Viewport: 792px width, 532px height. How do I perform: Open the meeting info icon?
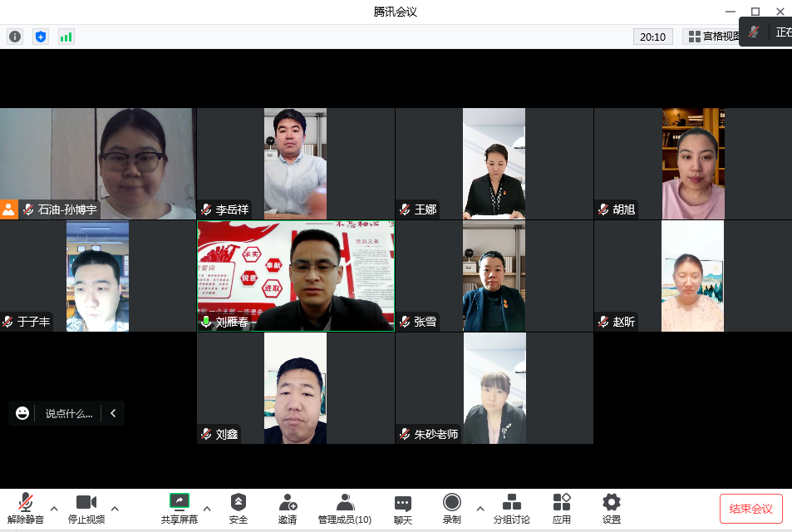click(15, 37)
